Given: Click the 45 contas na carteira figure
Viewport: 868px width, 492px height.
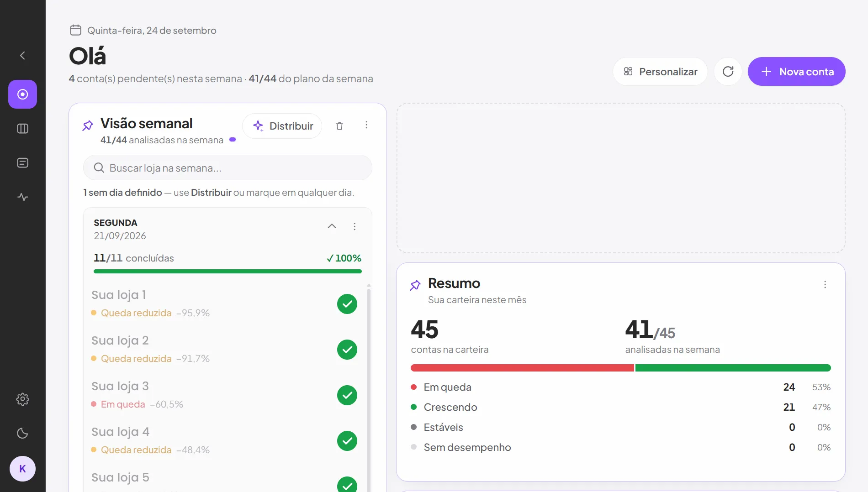Looking at the screenshot, I should tap(450, 336).
